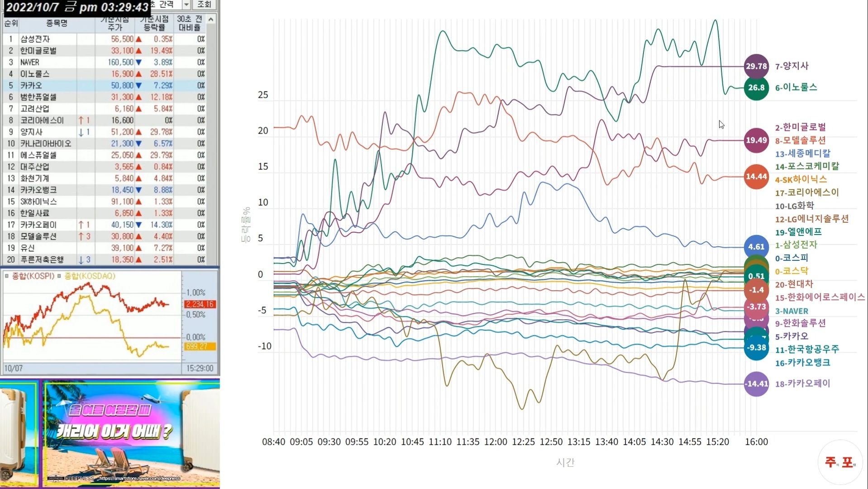Click the 18-카카오페이 legend label

coord(802,384)
